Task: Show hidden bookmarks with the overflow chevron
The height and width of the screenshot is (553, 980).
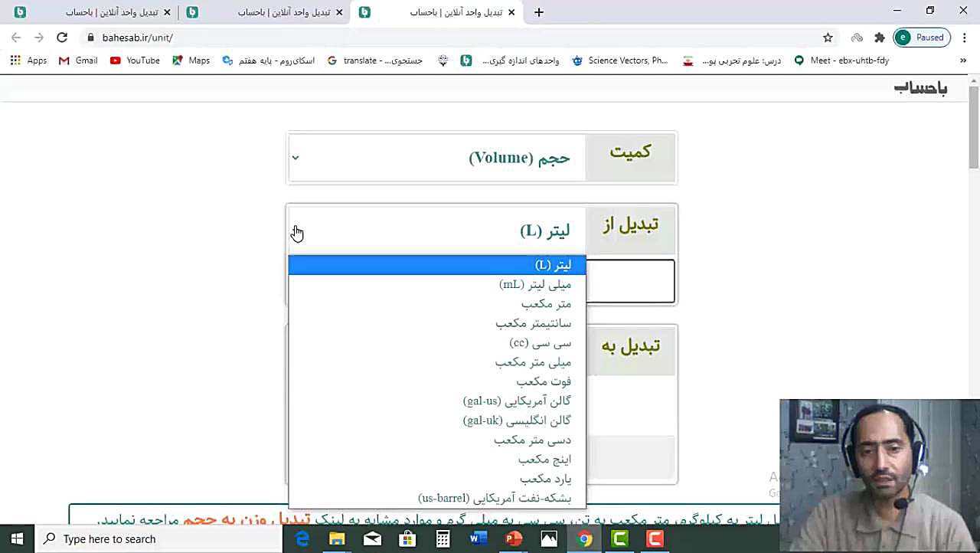Action: [963, 61]
